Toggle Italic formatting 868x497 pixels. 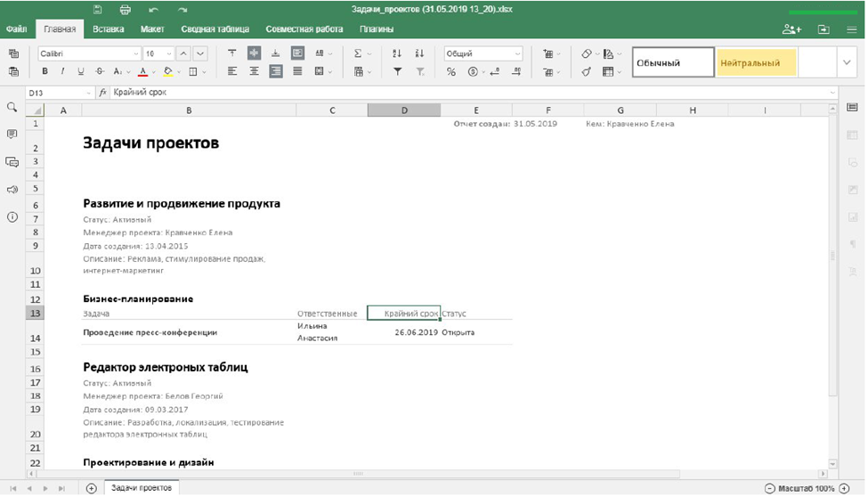click(63, 71)
